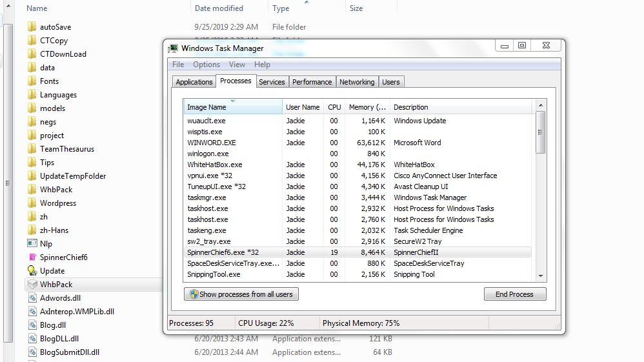Sort files by Date modified column
644x362 pixels.
(x=219, y=8)
